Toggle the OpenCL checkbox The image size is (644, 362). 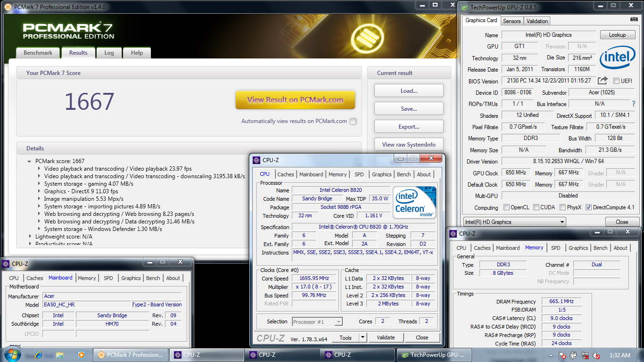506,207
